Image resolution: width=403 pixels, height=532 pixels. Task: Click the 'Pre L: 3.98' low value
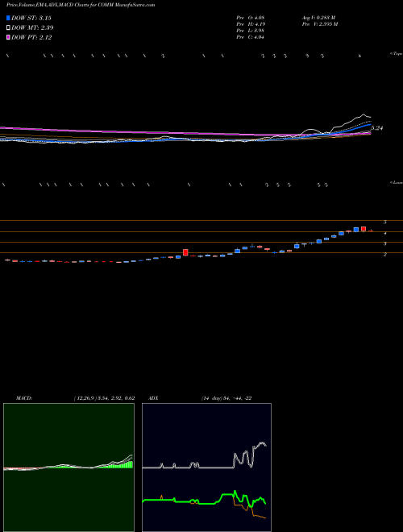tap(251, 31)
